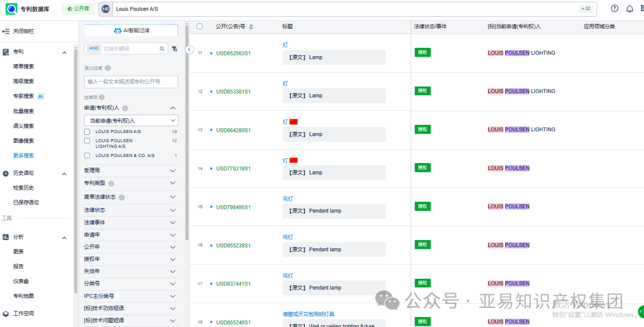The image size is (644, 327).
Task: Click the info icon next to 语义过滤
Action: pos(108,68)
